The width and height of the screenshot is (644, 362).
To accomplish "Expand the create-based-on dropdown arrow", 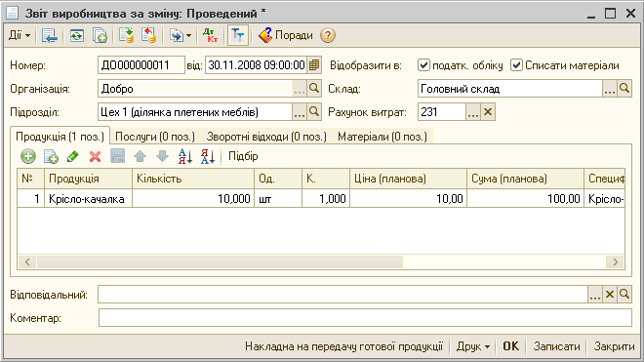I will [x=189, y=36].
